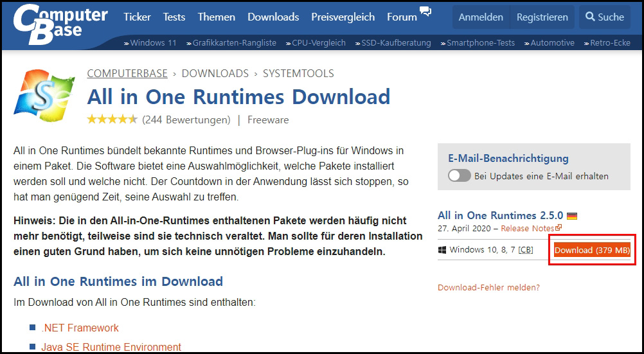
Task: Click Download-Fehler melden link
Action: pyautogui.click(x=488, y=287)
